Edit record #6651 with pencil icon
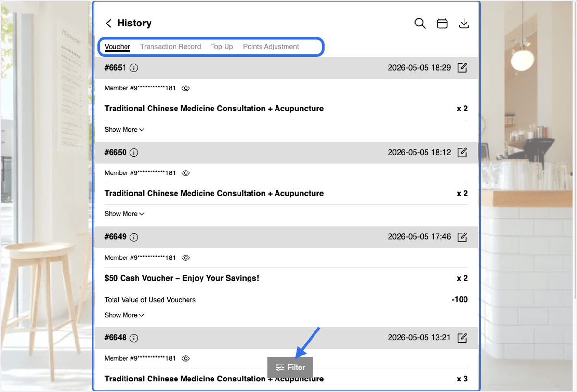 (462, 68)
